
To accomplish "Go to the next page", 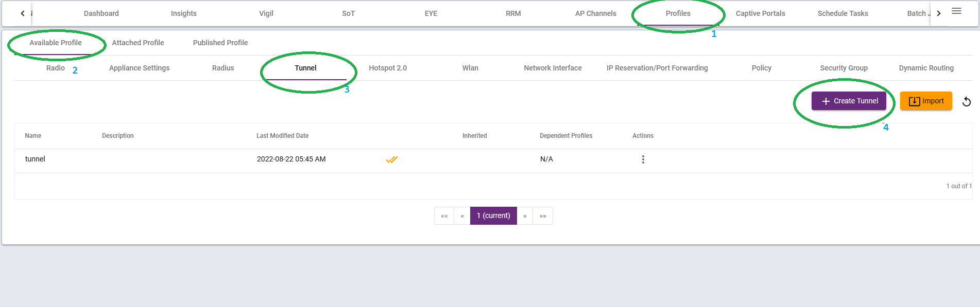I will click(525, 216).
